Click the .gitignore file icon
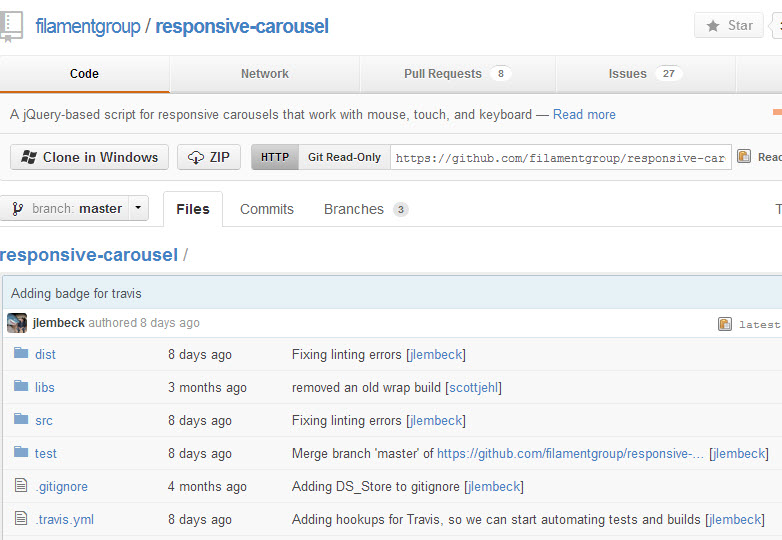 pos(21,485)
